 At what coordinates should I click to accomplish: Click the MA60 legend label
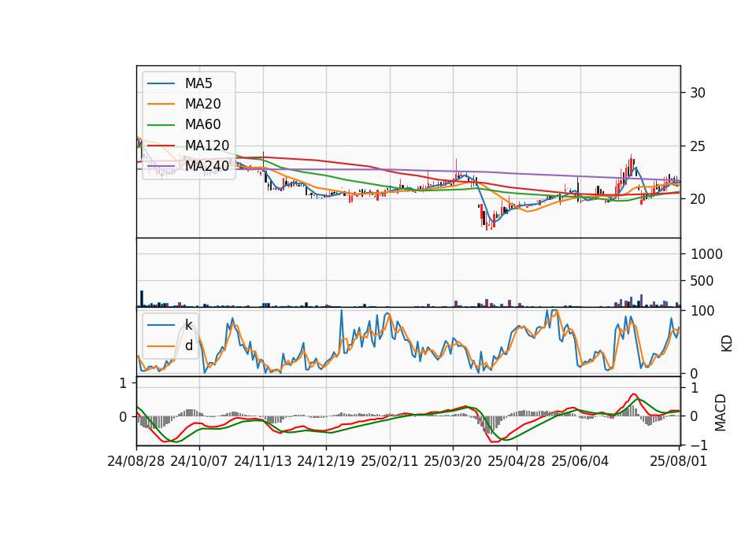(x=202, y=125)
